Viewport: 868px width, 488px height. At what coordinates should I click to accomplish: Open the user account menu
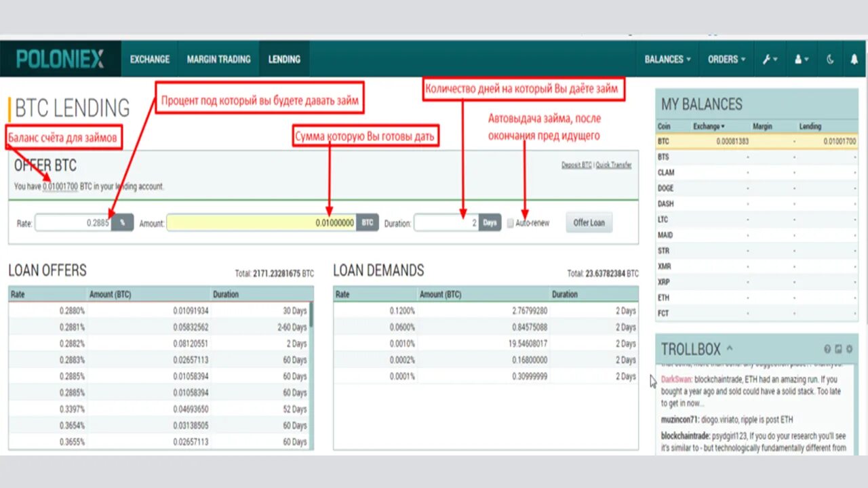click(802, 59)
